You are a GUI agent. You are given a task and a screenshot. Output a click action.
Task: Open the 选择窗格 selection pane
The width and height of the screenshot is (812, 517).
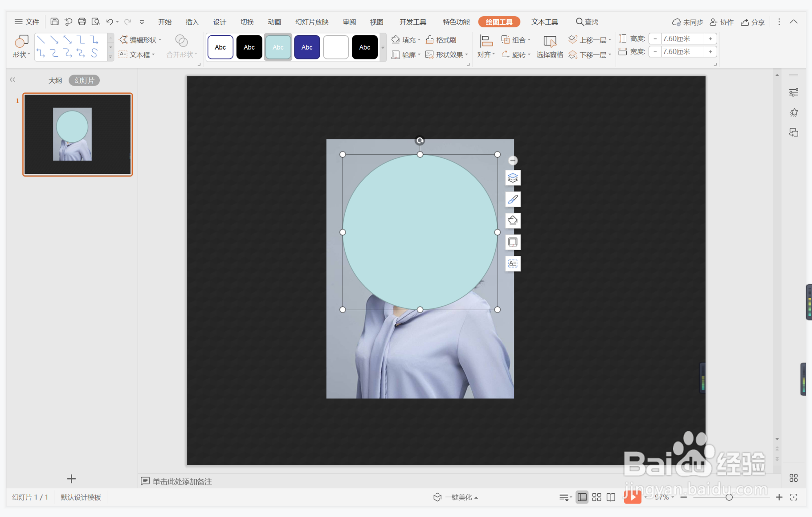pos(550,46)
